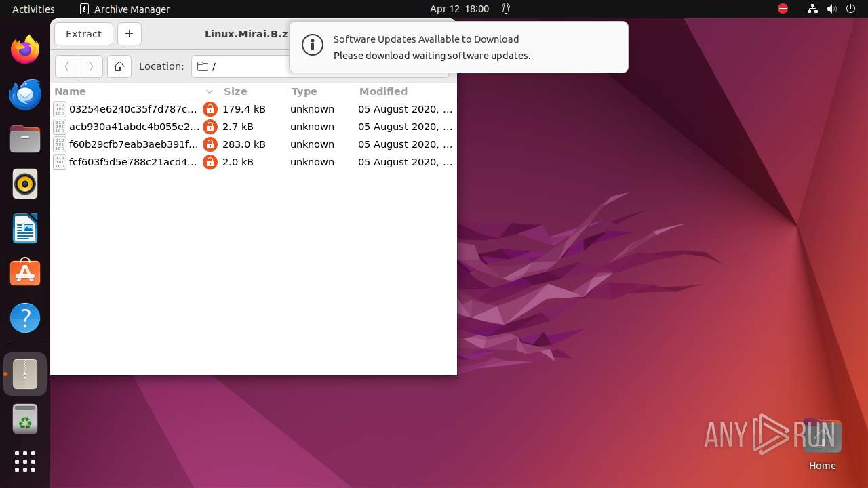This screenshot has width=868, height=488.
Task: Sort by Name column header
Action: (134, 91)
